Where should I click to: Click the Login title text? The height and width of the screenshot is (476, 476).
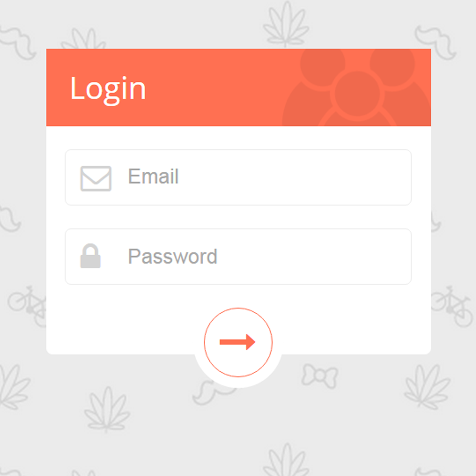(108, 89)
